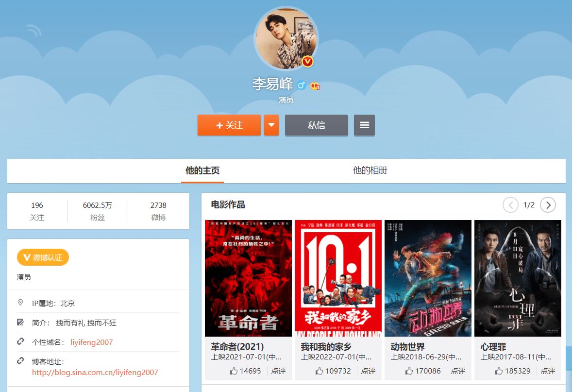Image resolution: width=572 pixels, height=392 pixels.
Task: Like 革命者 via thumbs-up with 14695
Action: [245, 371]
